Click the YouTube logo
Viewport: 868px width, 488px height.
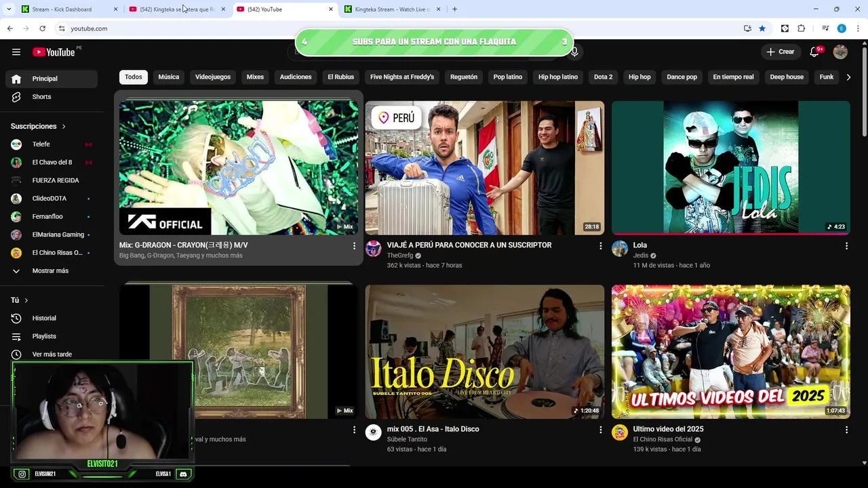[x=54, y=52]
